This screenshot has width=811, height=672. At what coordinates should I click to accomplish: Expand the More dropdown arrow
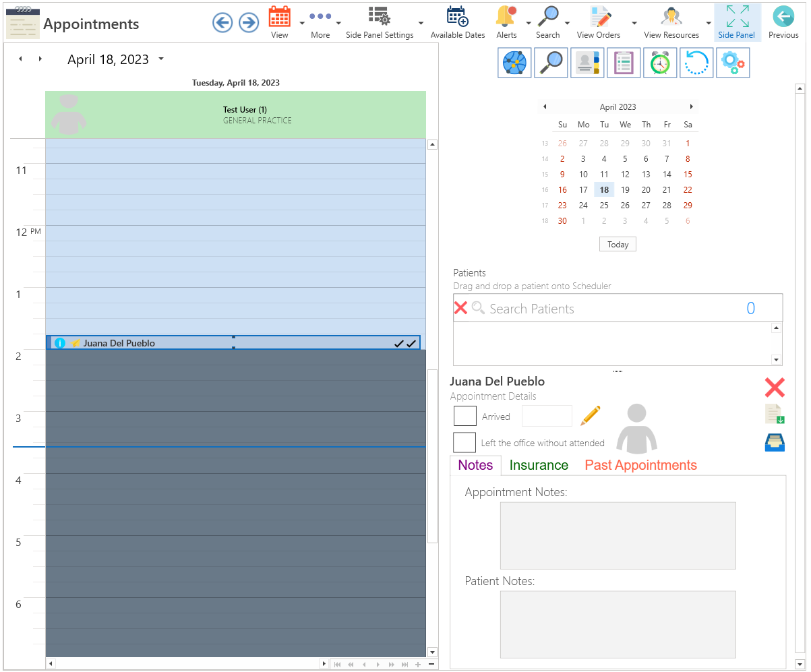(338, 23)
